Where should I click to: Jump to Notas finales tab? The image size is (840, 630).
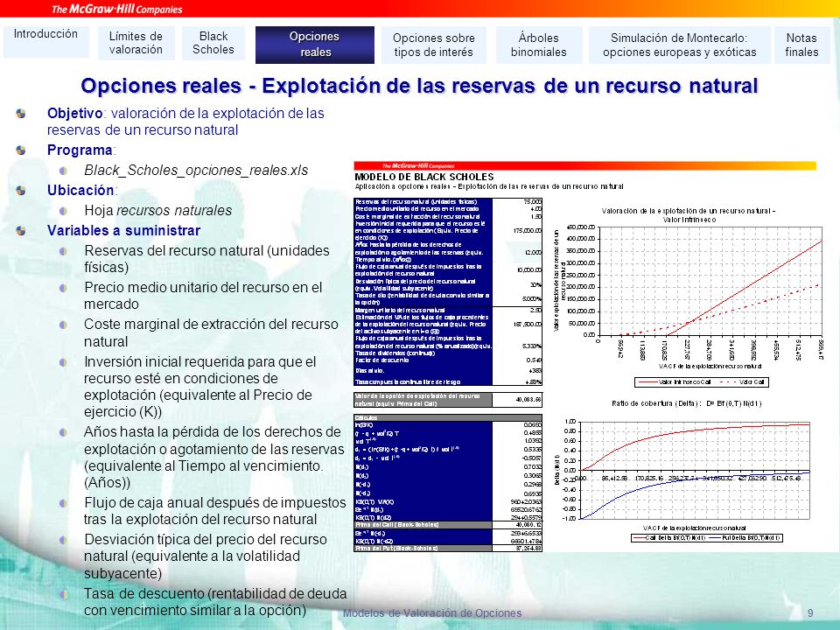pos(802,45)
